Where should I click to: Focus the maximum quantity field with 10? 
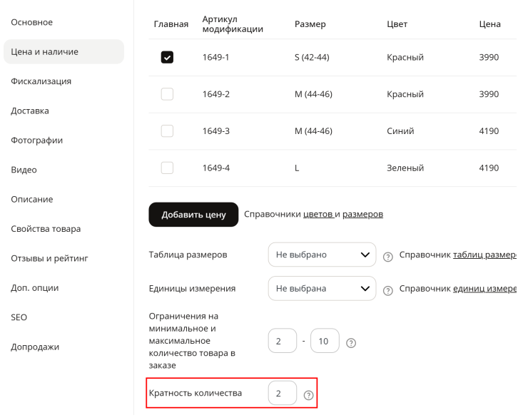click(325, 341)
